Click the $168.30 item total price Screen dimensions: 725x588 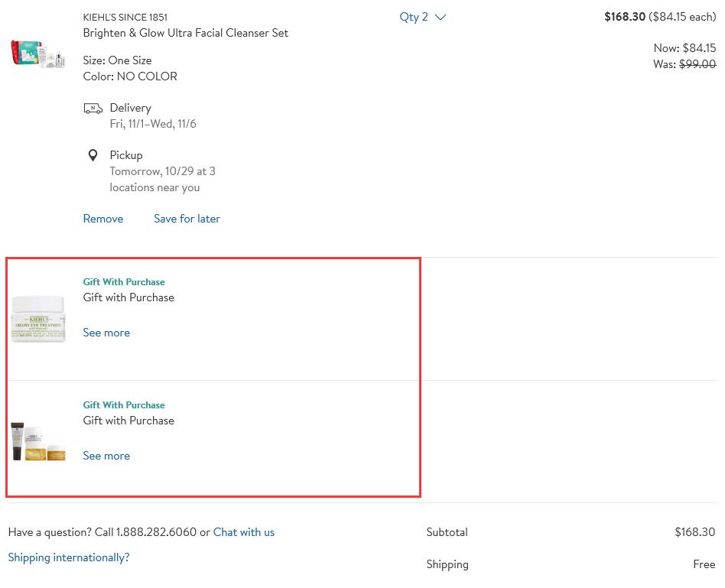[x=625, y=17]
